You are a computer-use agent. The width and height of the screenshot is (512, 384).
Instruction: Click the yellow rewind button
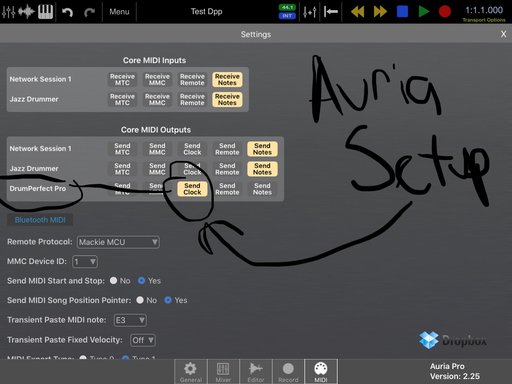(358, 12)
